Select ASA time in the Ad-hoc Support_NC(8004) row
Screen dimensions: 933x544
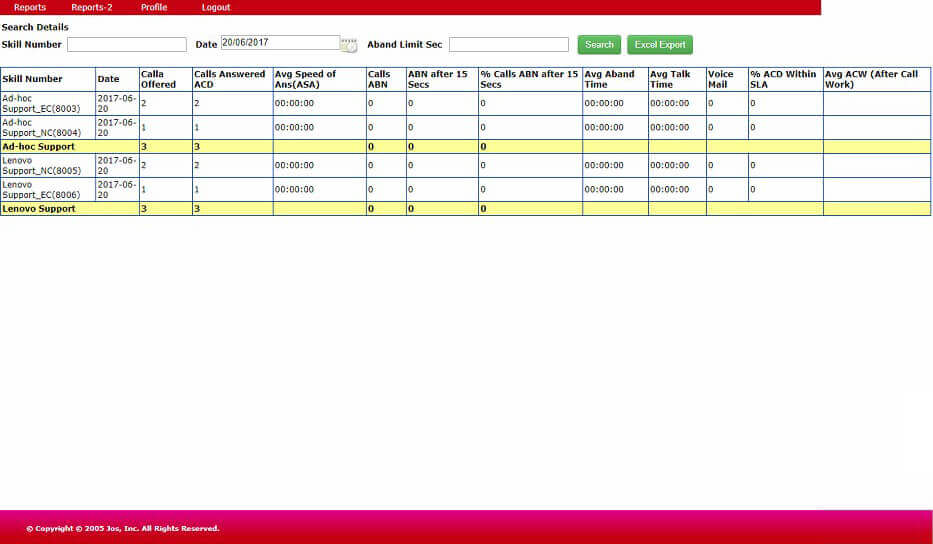320,127
